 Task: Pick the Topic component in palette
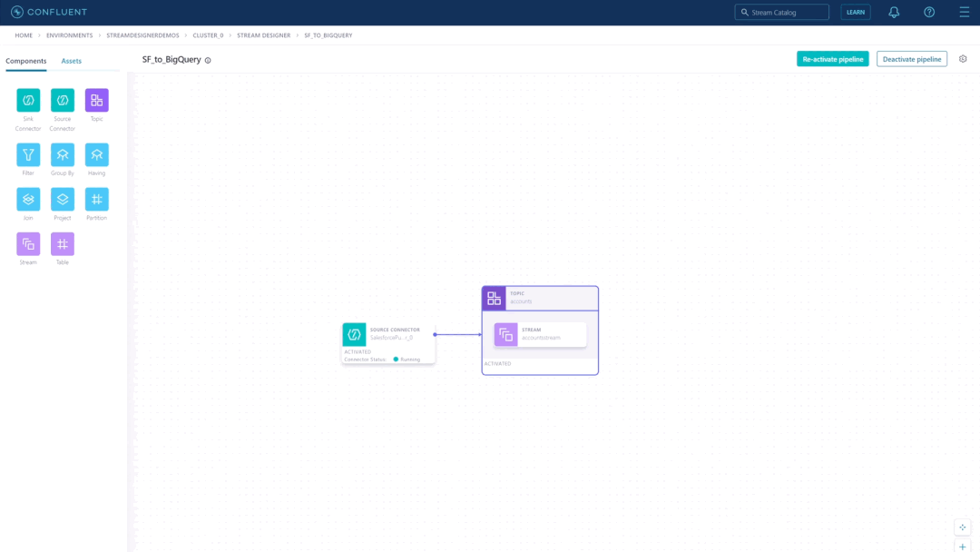click(97, 100)
